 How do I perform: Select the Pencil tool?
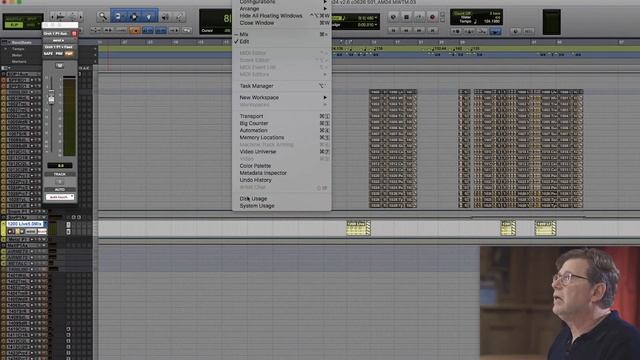click(180, 17)
